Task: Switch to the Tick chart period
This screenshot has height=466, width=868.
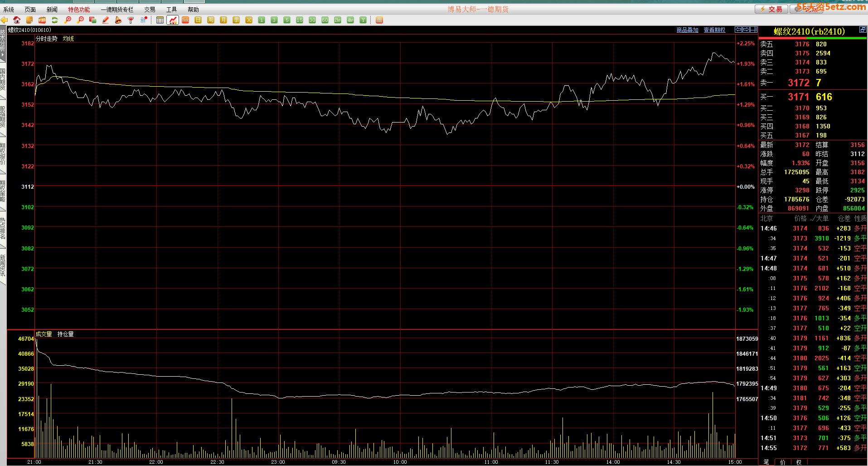Action: pyautogui.click(x=185, y=20)
